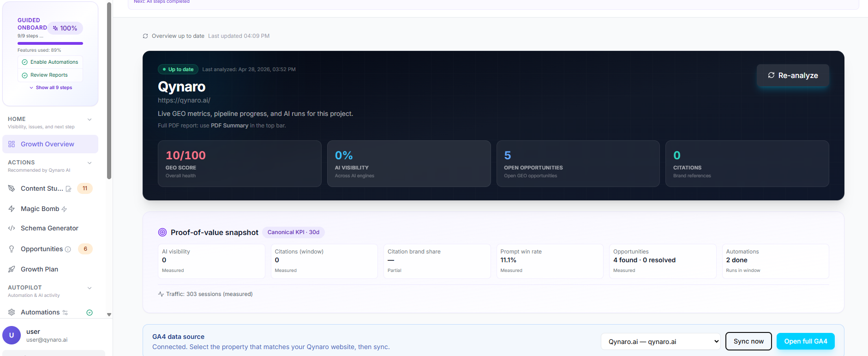The width and height of the screenshot is (868, 356).
Task: Click the Opportunities 6 count badge
Action: tap(85, 249)
